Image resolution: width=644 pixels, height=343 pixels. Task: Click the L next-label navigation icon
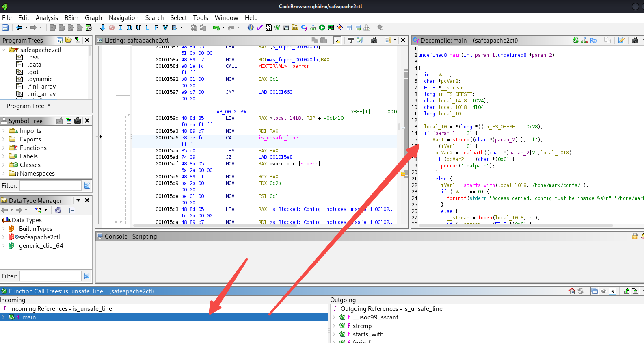pos(147,28)
